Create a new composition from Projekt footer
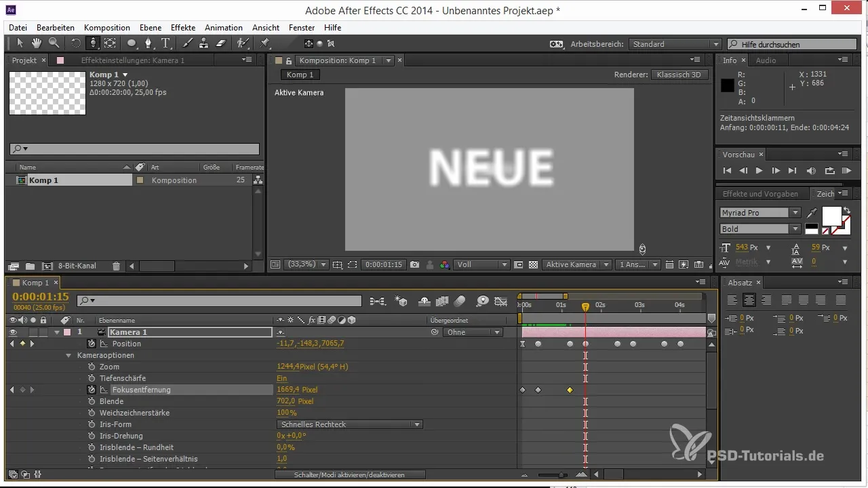868x488 pixels. click(x=47, y=266)
